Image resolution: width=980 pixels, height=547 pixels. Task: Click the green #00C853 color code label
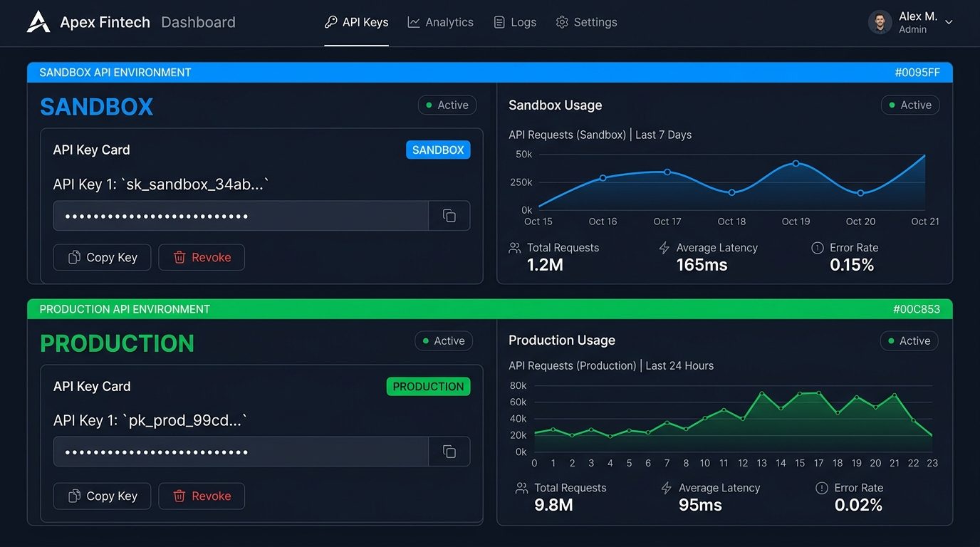917,309
